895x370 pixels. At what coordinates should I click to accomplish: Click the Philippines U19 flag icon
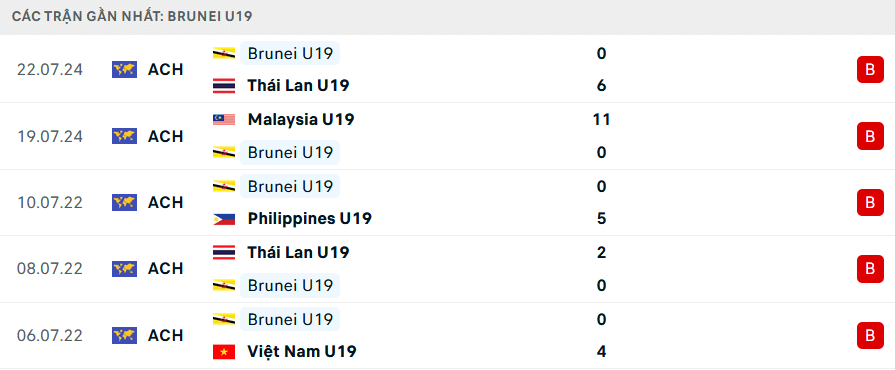(224, 219)
